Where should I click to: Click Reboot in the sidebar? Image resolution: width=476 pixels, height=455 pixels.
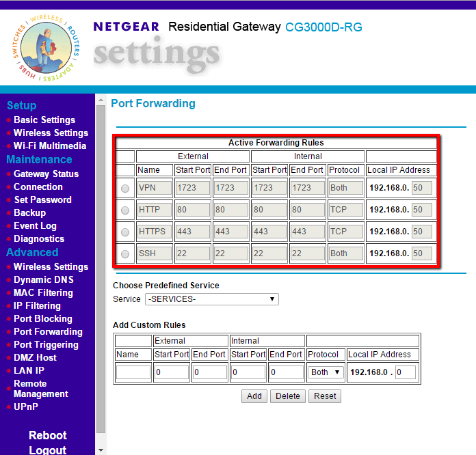click(x=48, y=436)
